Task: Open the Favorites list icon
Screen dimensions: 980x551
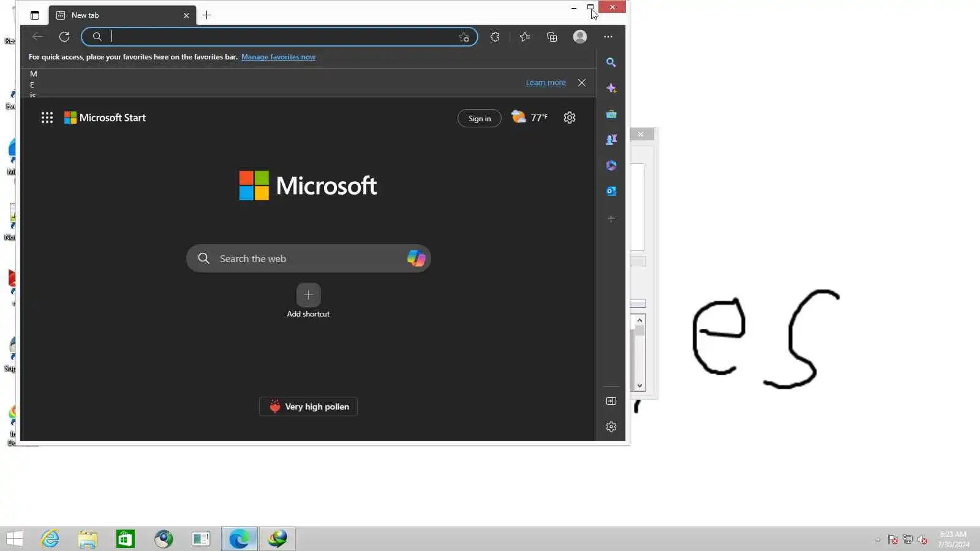Action: point(525,37)
